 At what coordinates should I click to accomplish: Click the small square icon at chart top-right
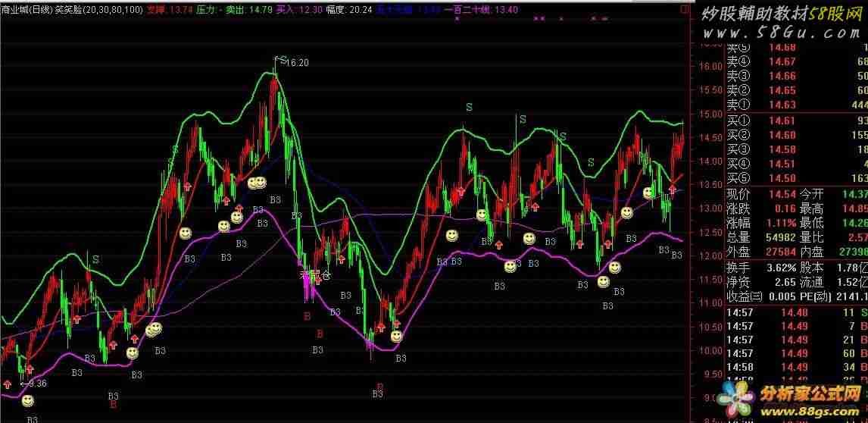pos(686,9)
